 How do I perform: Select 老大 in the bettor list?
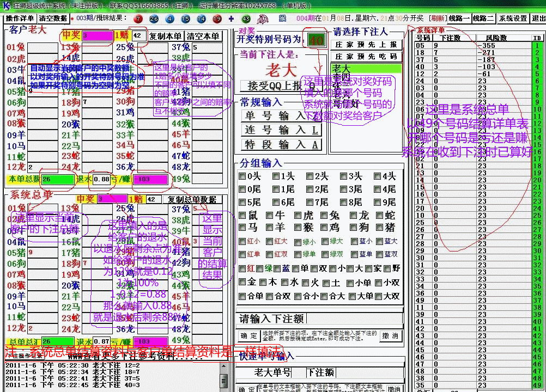366,69
